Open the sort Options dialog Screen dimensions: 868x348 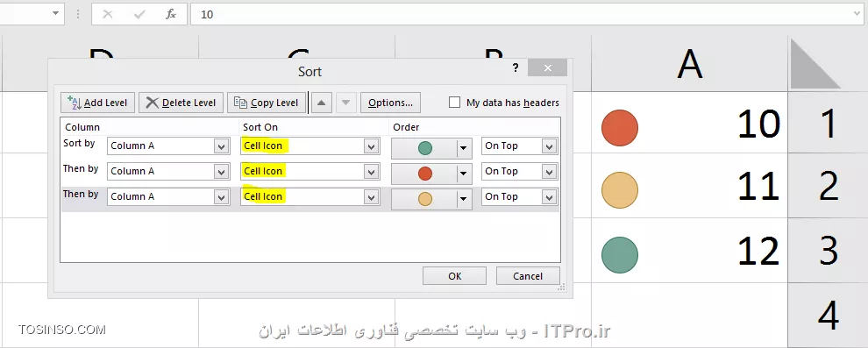[390, 103]
